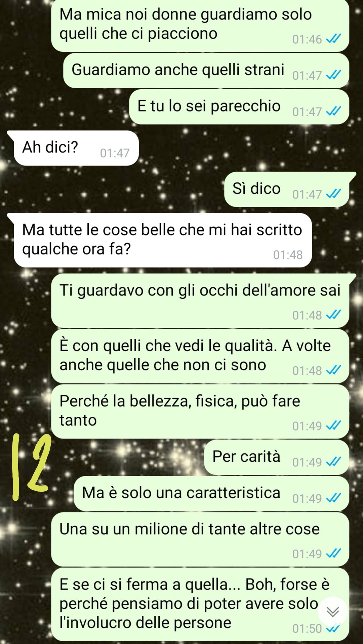
Task: Tap the scroll-to-bottom double chevron button
Action: [332, 612]
